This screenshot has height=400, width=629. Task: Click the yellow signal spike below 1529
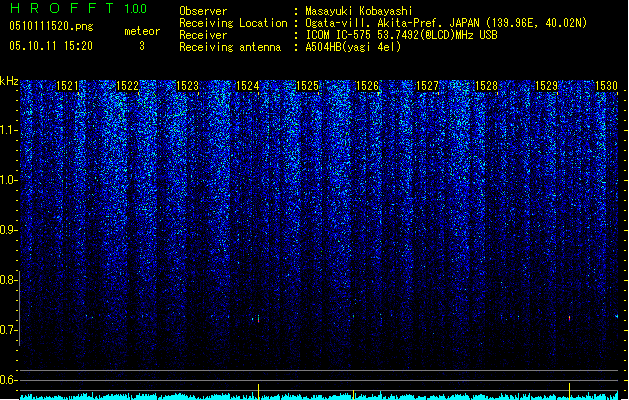(569, 391)
